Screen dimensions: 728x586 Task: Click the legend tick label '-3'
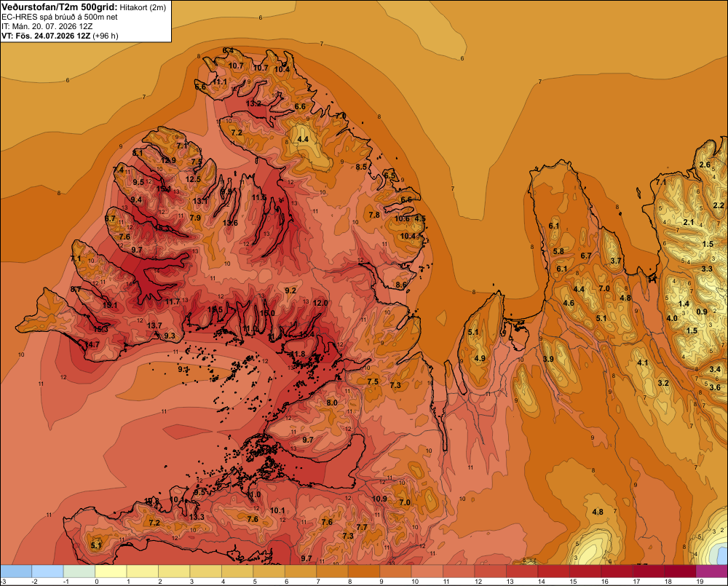4,582
